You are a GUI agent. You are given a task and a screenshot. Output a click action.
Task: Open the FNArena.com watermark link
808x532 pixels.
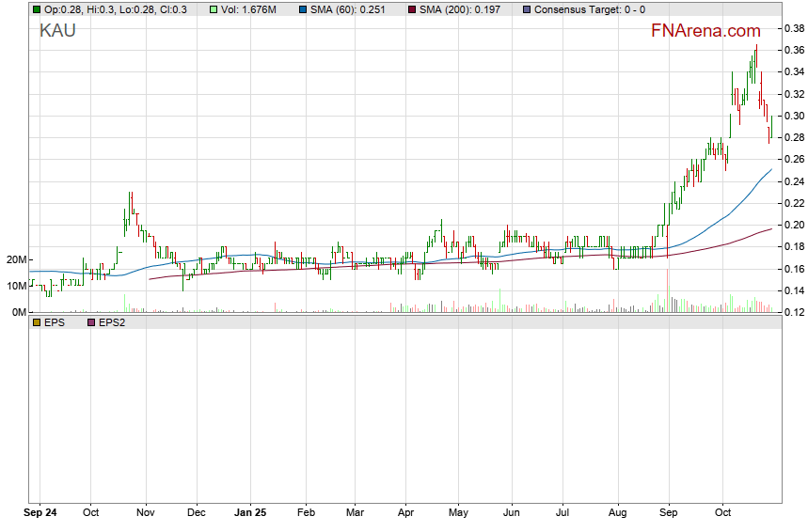(x=705, y=31)
